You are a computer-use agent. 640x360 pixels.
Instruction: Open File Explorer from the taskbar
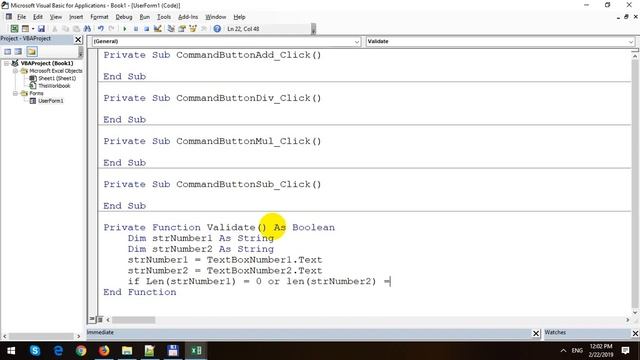tap(127, 351)
